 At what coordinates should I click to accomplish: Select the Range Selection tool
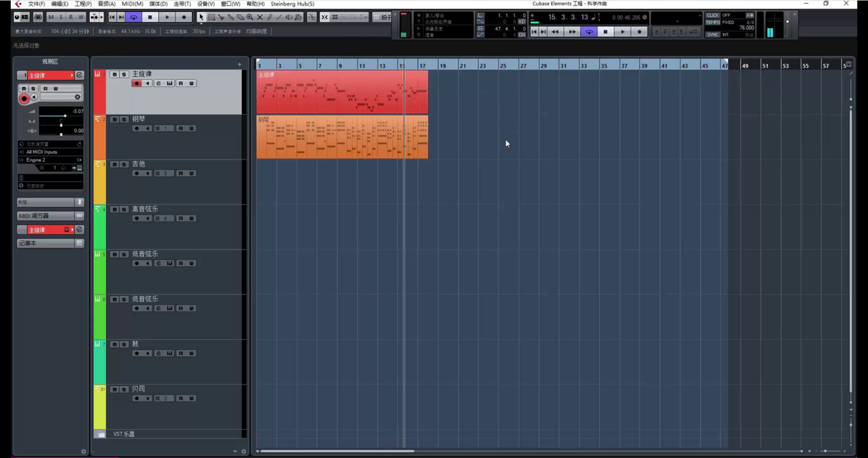[x=211, y=17]
